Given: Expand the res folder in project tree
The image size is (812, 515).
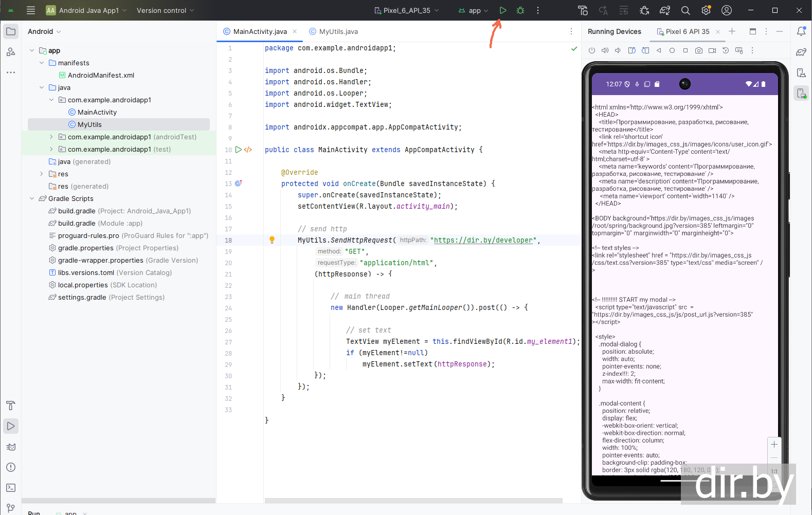Looking at the screenshot, I should (x=42, y=174).
